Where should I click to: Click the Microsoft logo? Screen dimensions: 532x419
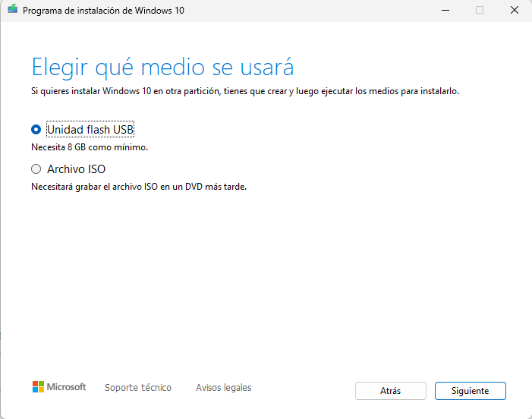point(59,387)
